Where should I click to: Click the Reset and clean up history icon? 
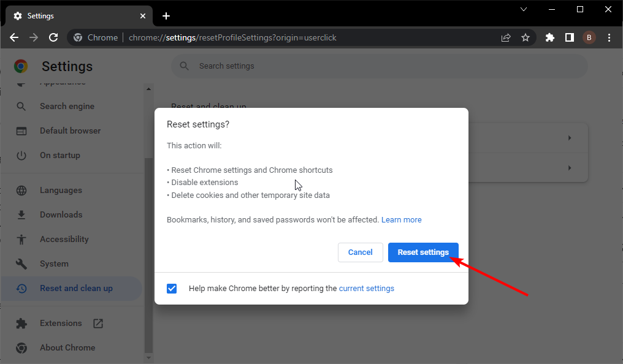pos(21,289)
